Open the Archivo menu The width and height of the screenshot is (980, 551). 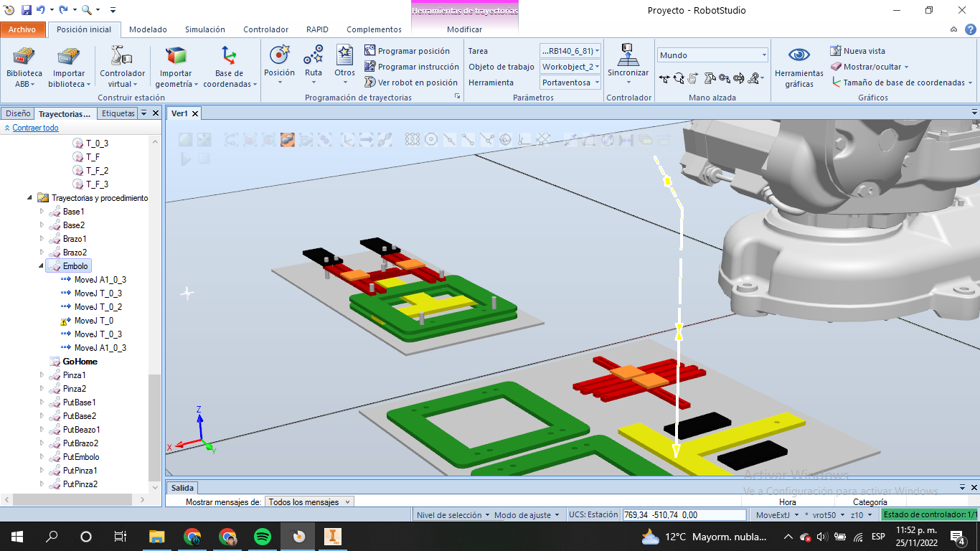(x=23, y=29)
